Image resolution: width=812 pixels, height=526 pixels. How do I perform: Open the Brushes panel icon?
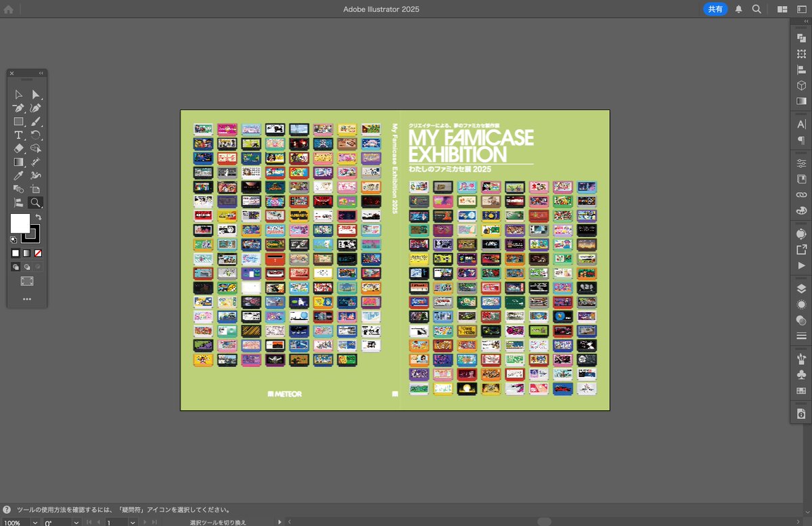click(801, 359)
